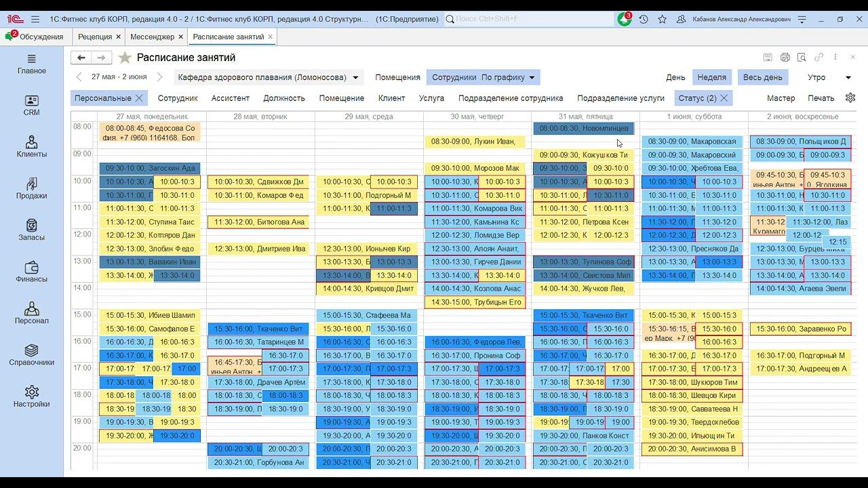This screenshot has width=868, height=488.
Task: Open the Ассистент filter
Action: pyautogui.click(x=231, y=98)
